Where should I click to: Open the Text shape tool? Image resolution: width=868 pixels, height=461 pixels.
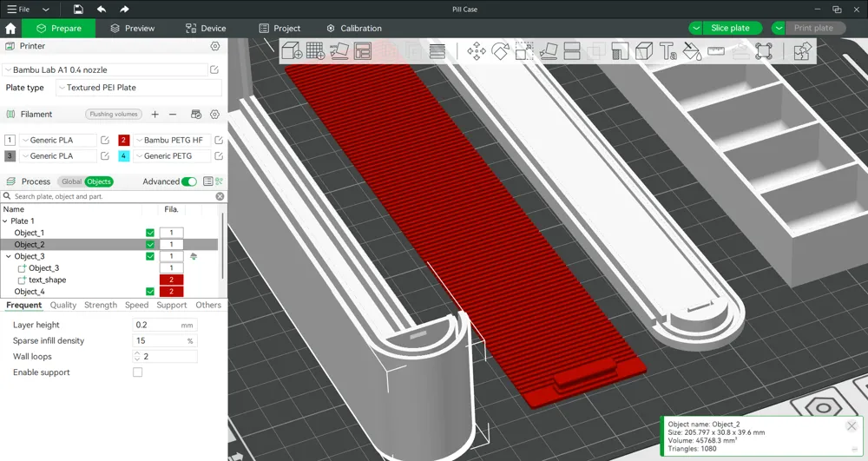[x=668, y=51]
